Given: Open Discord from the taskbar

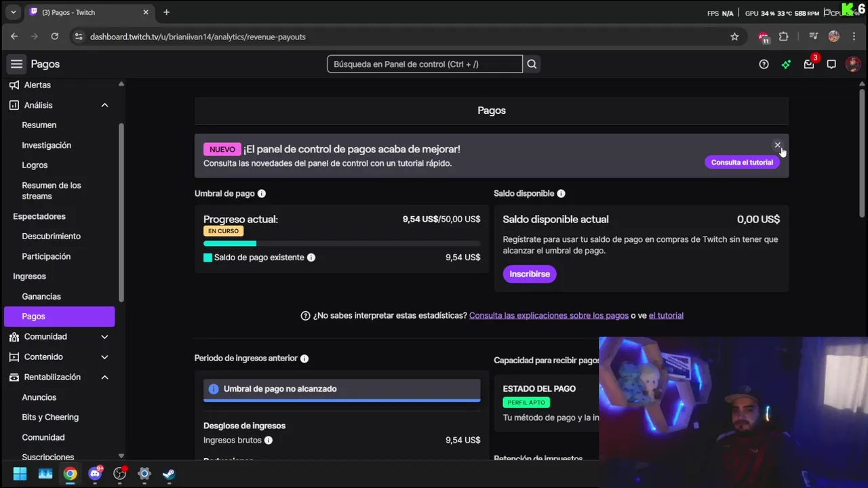Looking at the screenshot, I should 95,474.
